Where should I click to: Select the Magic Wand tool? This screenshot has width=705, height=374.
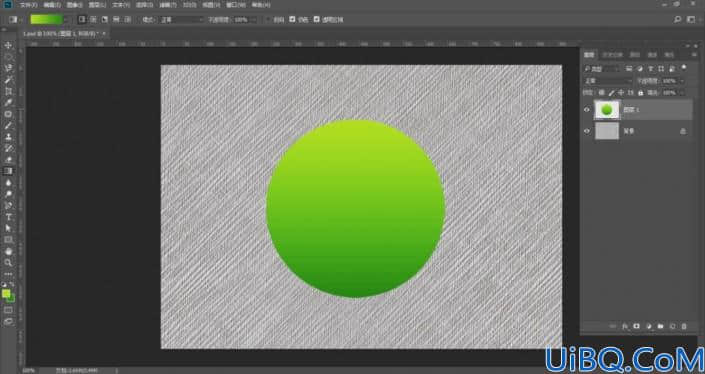click(8, 80)
